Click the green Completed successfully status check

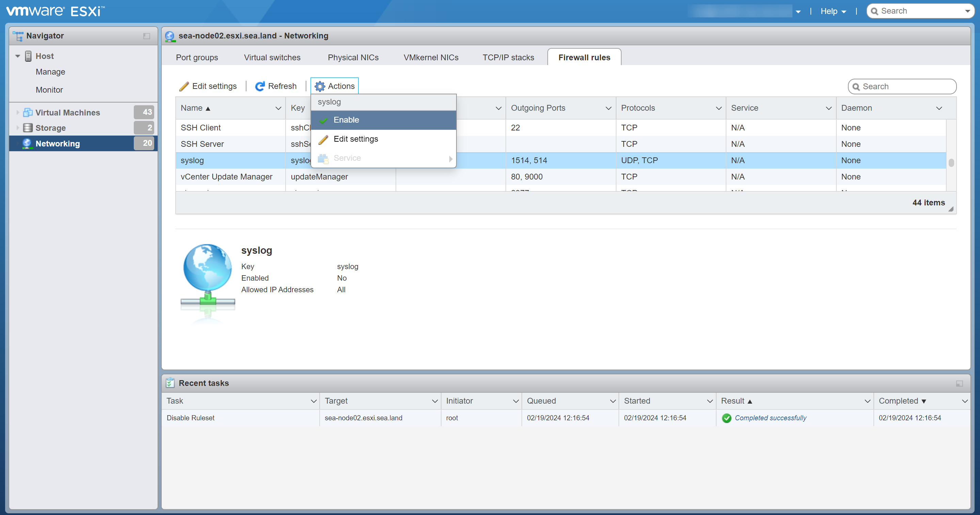[727, 418]
